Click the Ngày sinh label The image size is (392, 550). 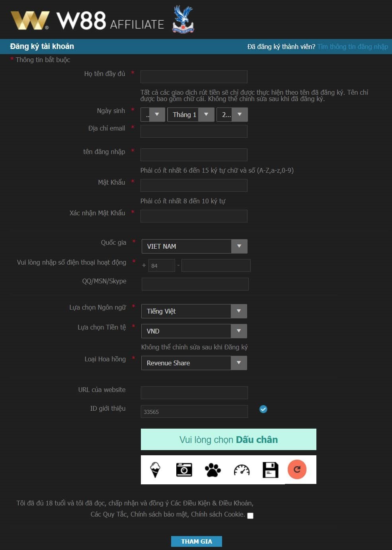click(111, 111)
